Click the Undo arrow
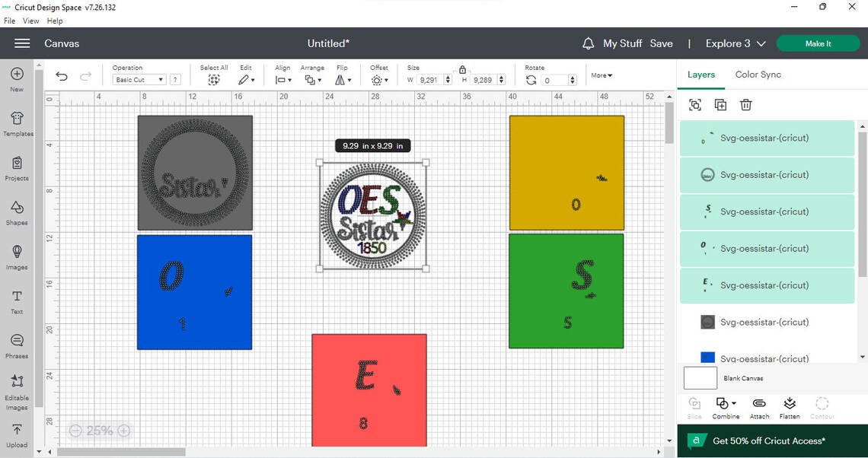This screenshot has width=868, height=458. point(62,76)
